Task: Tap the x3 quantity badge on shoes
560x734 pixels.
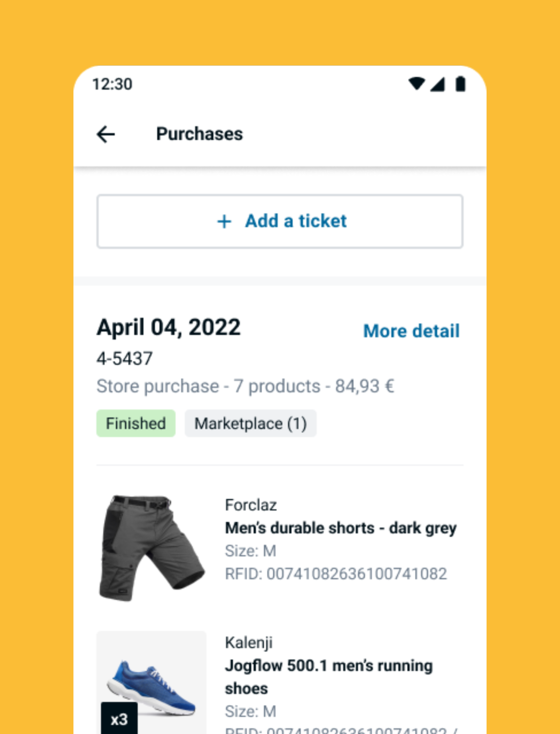Action: coord(119,720)
